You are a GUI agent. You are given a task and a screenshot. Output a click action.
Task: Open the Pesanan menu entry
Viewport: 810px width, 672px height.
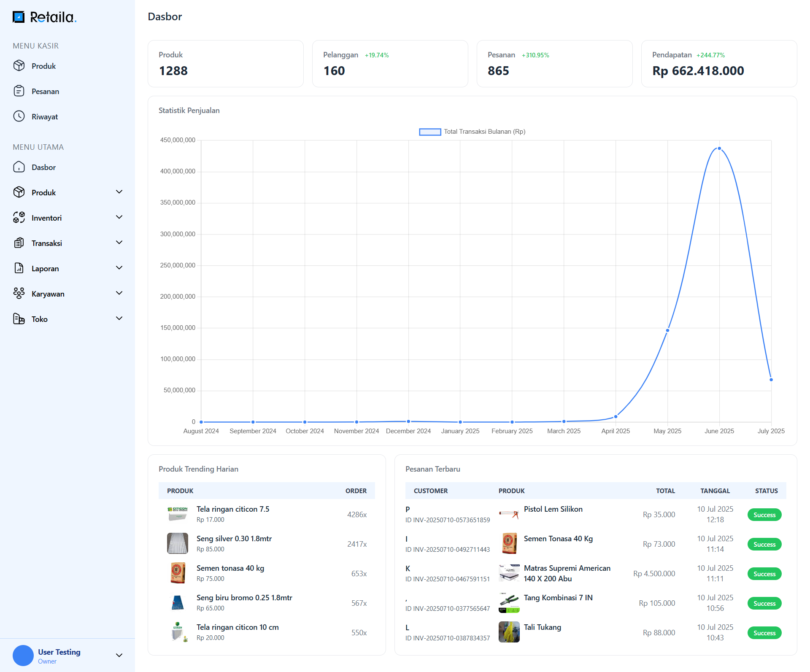[x=45, y=91]
